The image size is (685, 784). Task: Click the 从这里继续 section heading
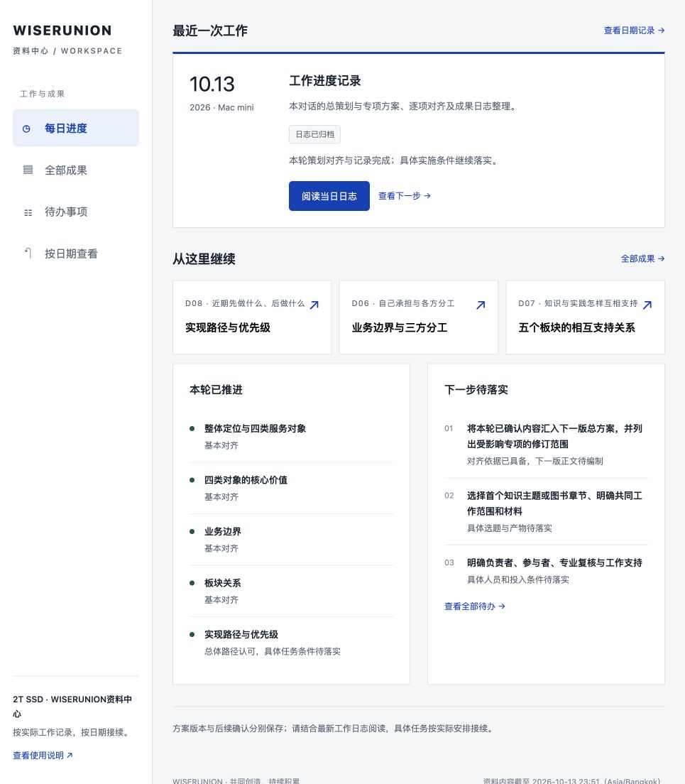[204, 259]
